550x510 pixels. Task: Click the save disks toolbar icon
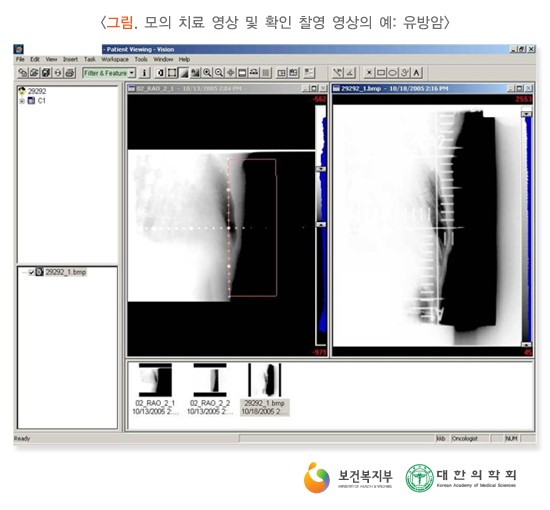tap(46, 73)
